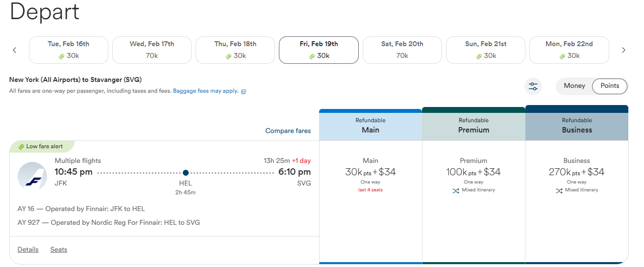Click the 'Depart' heading
The height and width of the screenshot is (267, 644).
coord(45,11)
